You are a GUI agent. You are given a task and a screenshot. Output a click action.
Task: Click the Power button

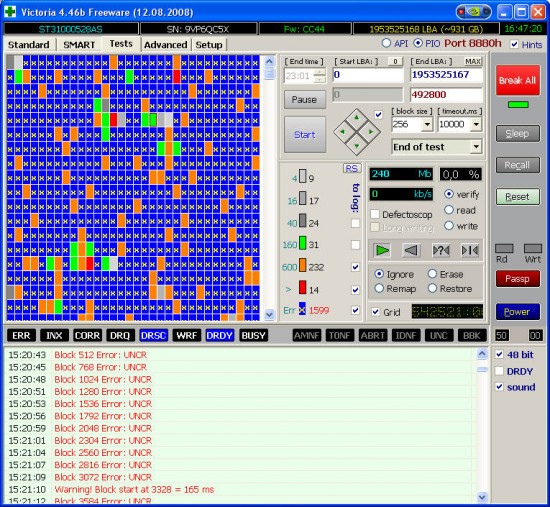[x=517, y=312]
